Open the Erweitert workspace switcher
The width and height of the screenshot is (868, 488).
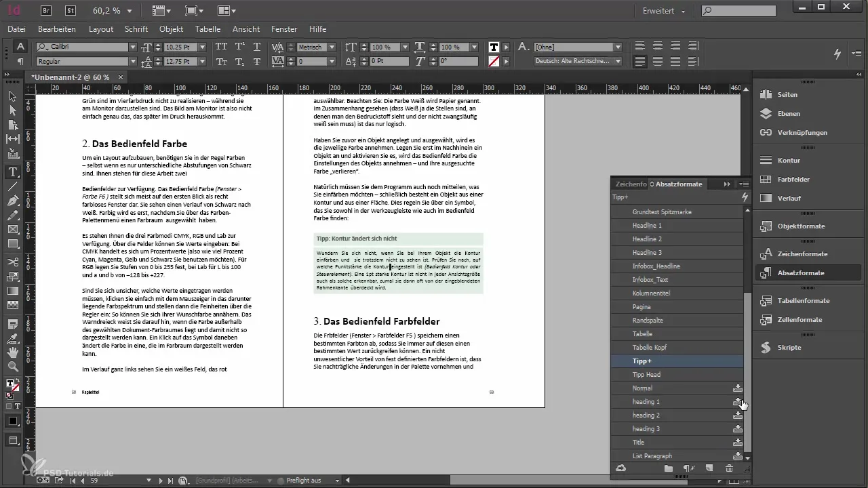(x=664, y=11)
